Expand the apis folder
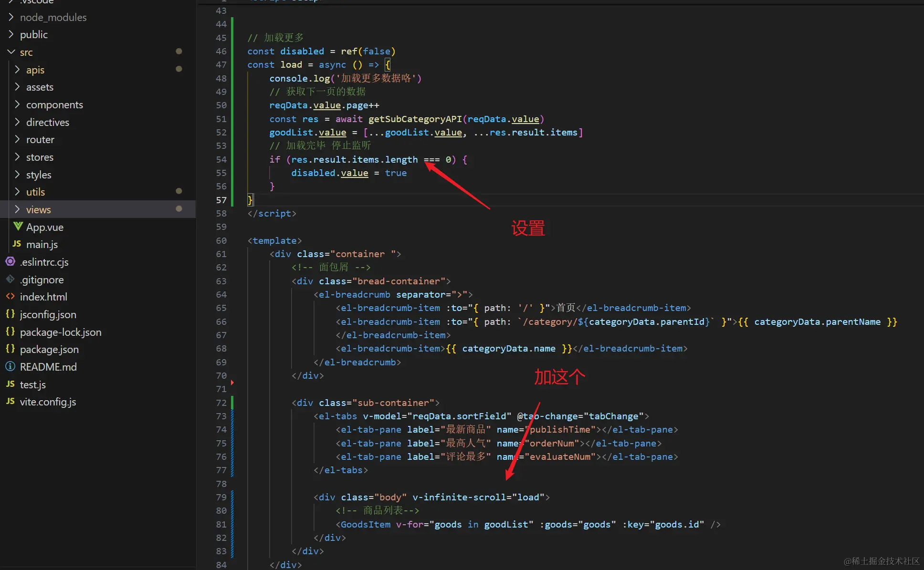924x570 pixels. coord(35,70)
